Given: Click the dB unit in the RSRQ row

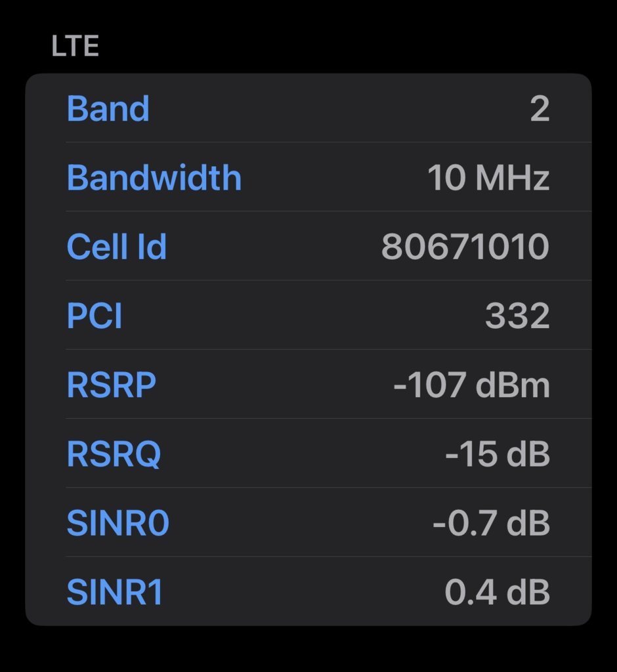Looking at the screenshot, I should [528, 453].
